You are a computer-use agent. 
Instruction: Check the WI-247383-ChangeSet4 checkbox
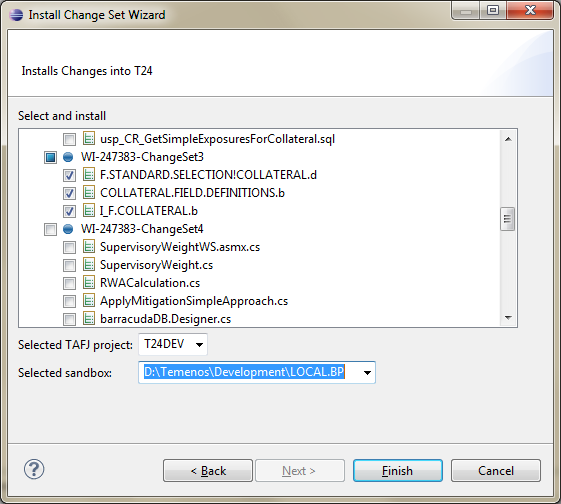50,229
